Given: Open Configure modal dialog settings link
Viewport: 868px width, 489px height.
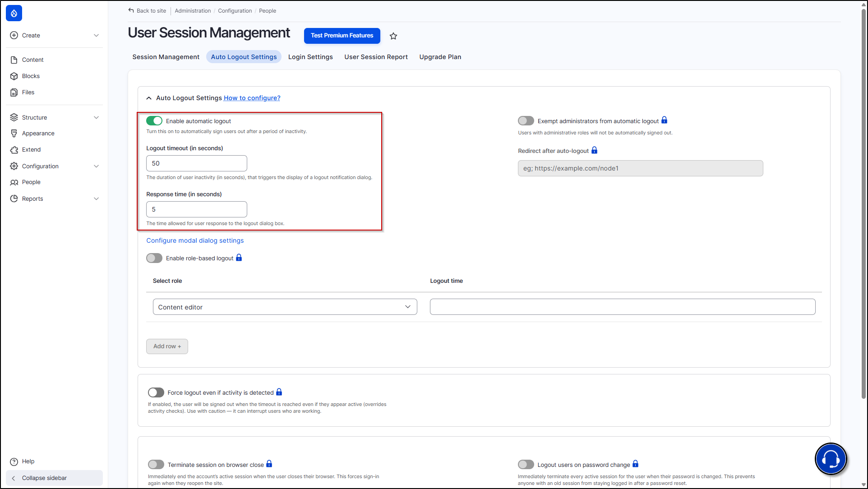Looking at the screenshot, I should 195,240.
